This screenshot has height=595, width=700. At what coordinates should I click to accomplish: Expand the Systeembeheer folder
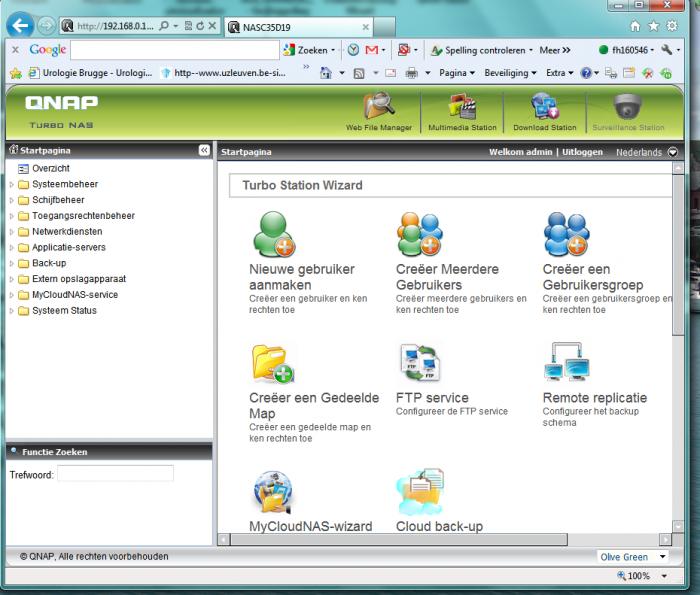(12, 184)
